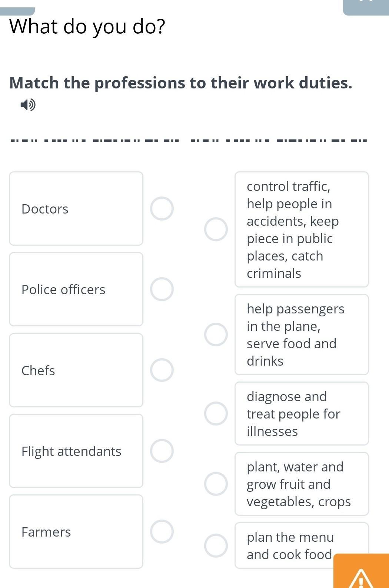The width and height of the screenshot is (389, 588).
Task: Select circle beside plan the menu duty
Action: coord(216,545)
